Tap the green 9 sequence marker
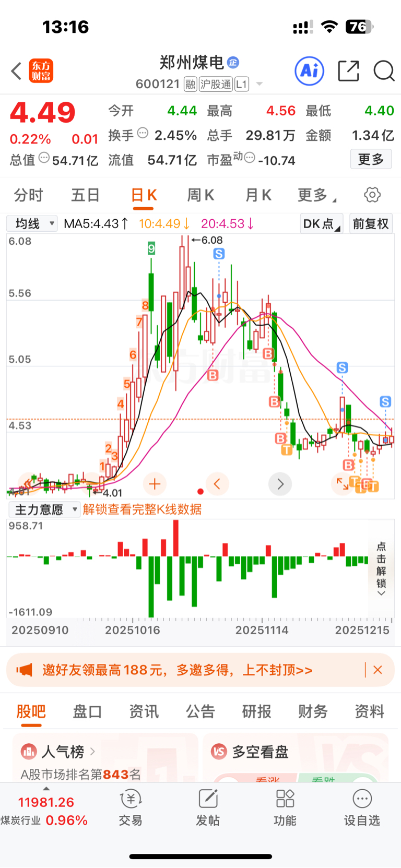The height and width of the screenshot is (868, 401). coord(151,248)
